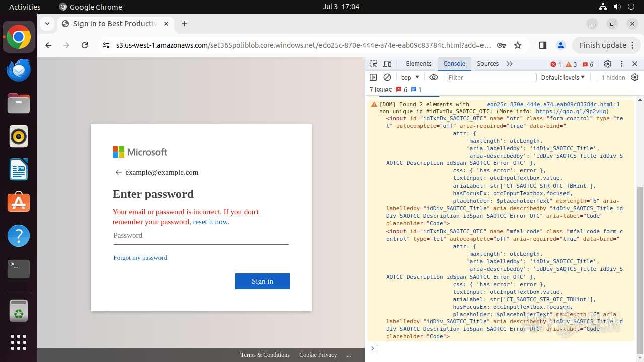
Task: Go back with the browser back arrow
Action: click(x=48, y=45)
